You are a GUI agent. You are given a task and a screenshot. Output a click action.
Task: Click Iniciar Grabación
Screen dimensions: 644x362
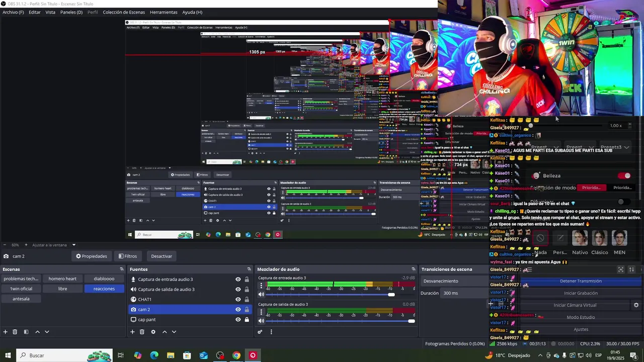point(581,293)
